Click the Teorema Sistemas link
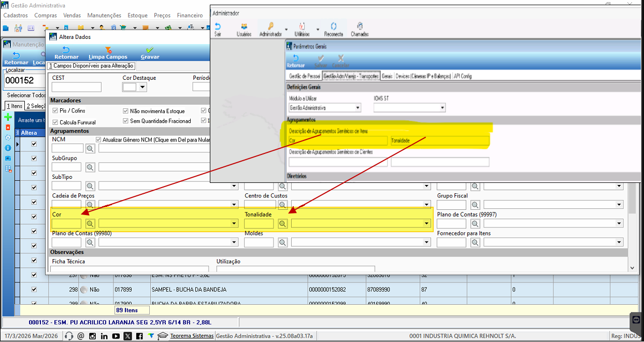 pos(192,336)
